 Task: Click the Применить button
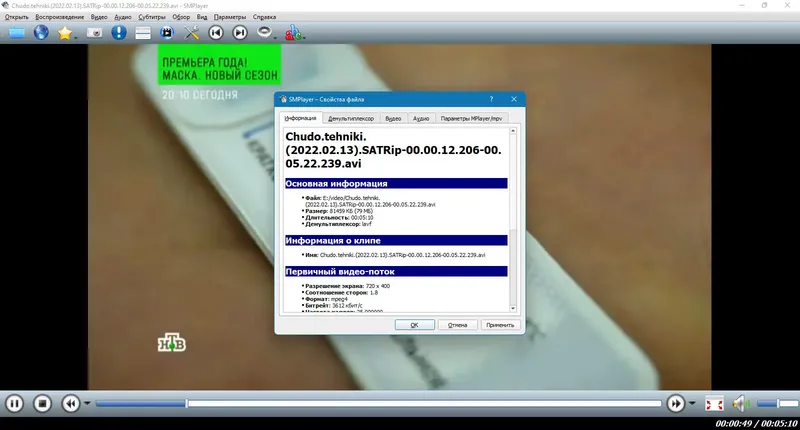pos(500,325)
